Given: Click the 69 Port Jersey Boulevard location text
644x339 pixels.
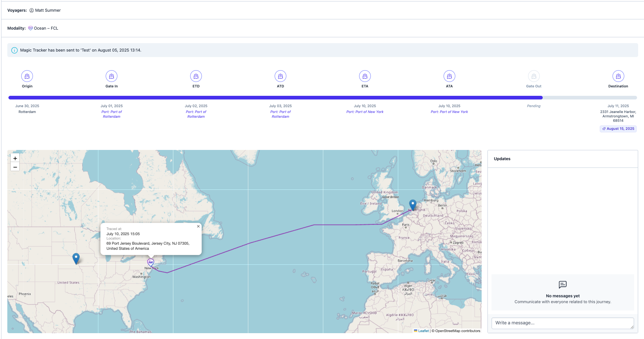Looking at the screenshot, I should [148, 246].
